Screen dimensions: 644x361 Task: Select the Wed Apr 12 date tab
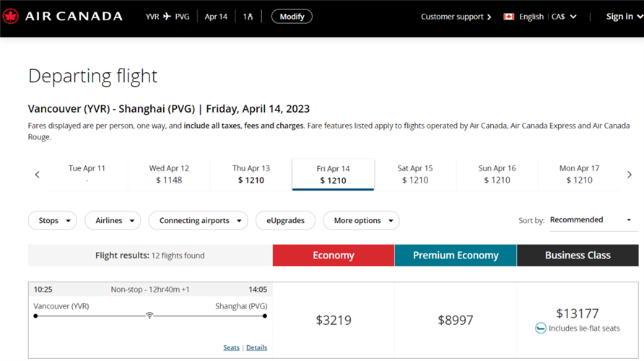pos(169,174)
